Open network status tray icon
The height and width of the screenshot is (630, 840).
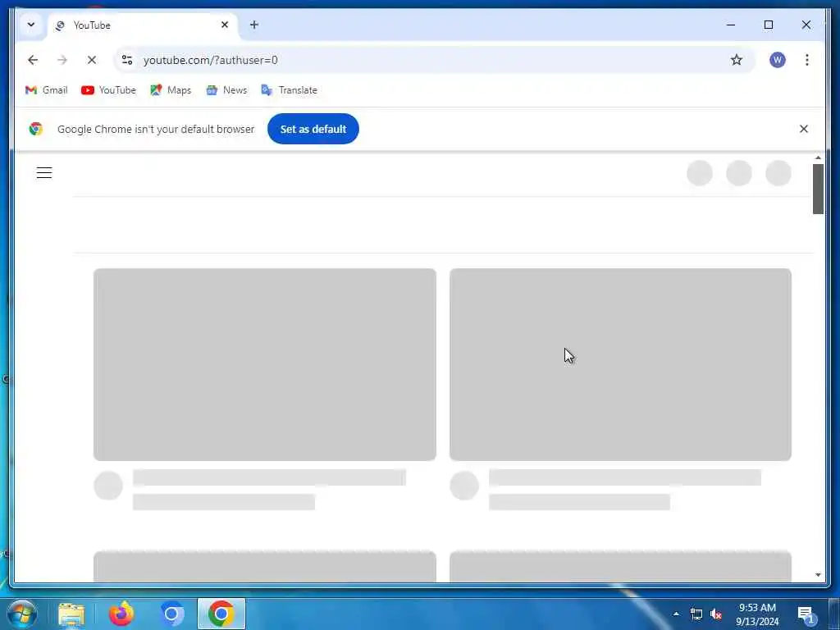point(696,614)
